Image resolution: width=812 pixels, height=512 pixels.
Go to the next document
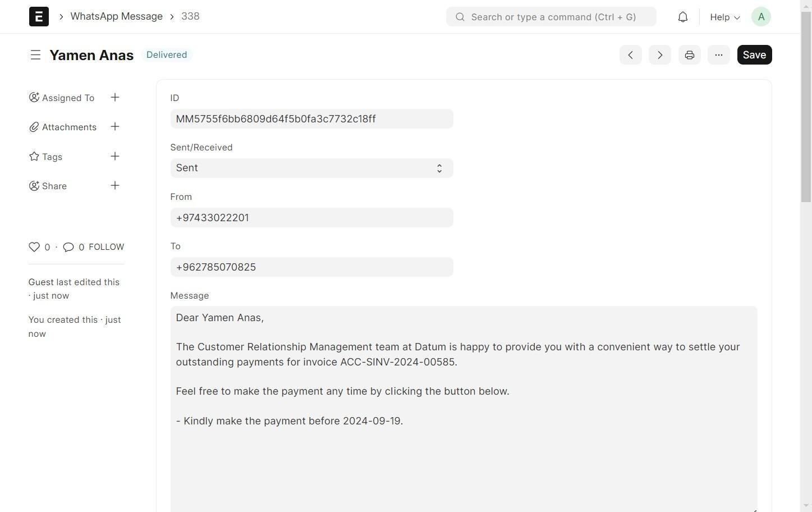(x=659, y=55)
